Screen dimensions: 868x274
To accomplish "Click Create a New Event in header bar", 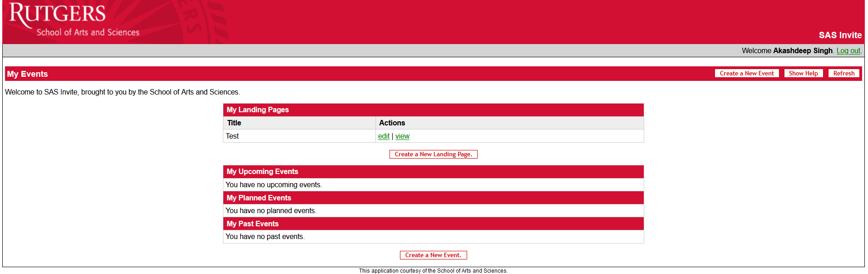I will [747, 73].
